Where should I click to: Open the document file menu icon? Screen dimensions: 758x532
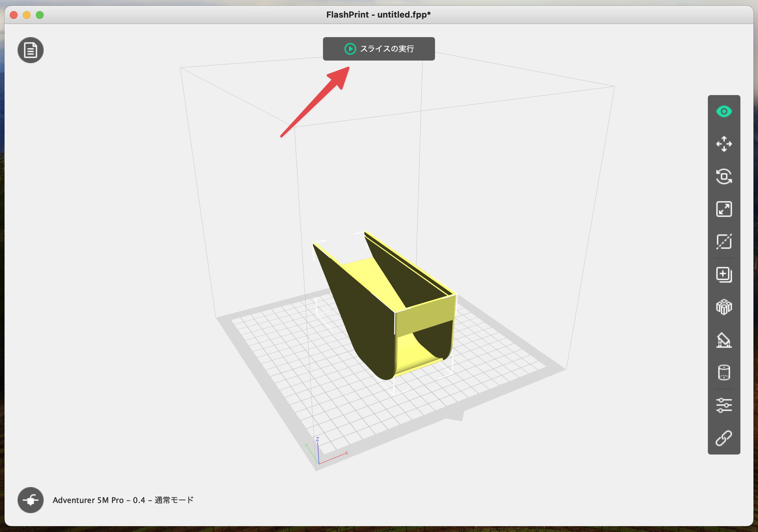[30, 50]
